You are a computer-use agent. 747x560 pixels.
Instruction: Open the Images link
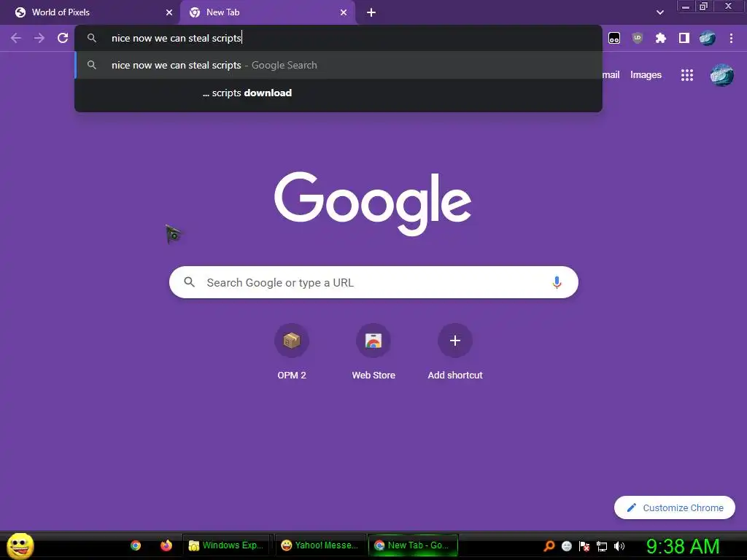646,75
